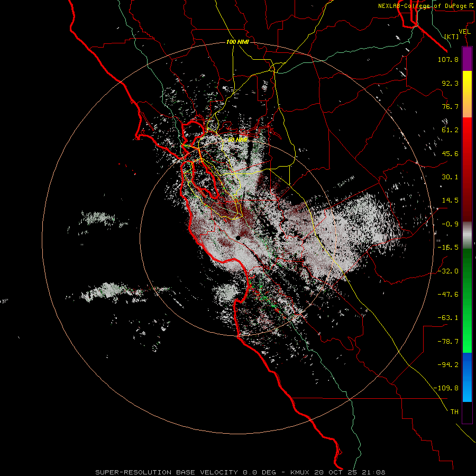Click the [KT] units label
Viewport: 476px width, 476px height.
pos(452,36)
